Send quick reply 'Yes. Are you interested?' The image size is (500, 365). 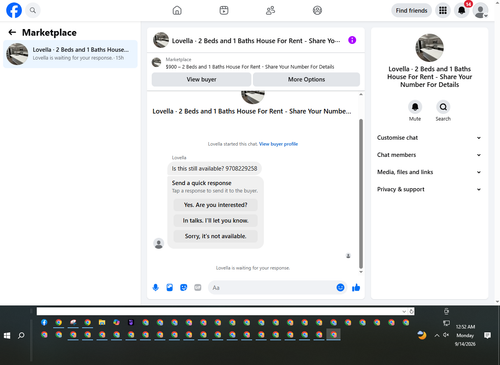(x=215, y=205)
